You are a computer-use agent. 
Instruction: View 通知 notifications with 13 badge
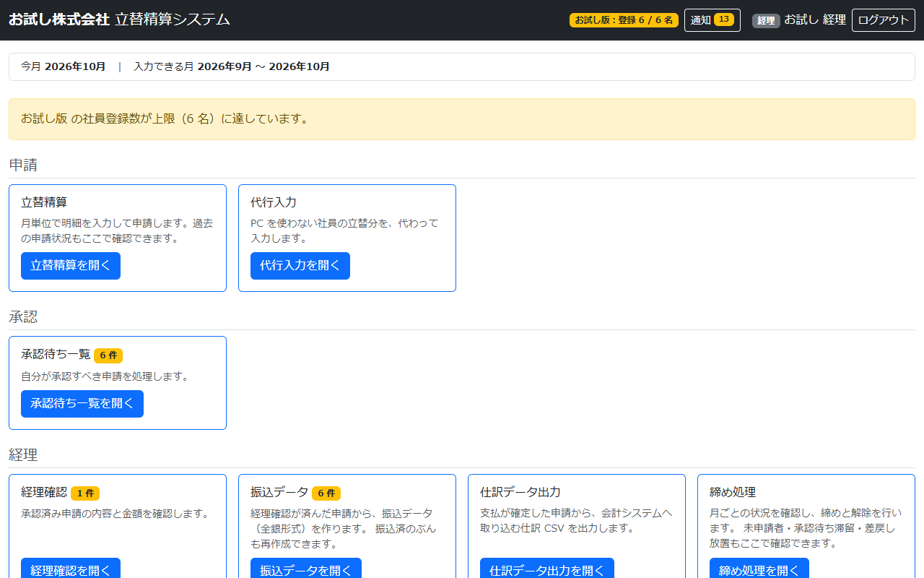(x=712, y=20)
